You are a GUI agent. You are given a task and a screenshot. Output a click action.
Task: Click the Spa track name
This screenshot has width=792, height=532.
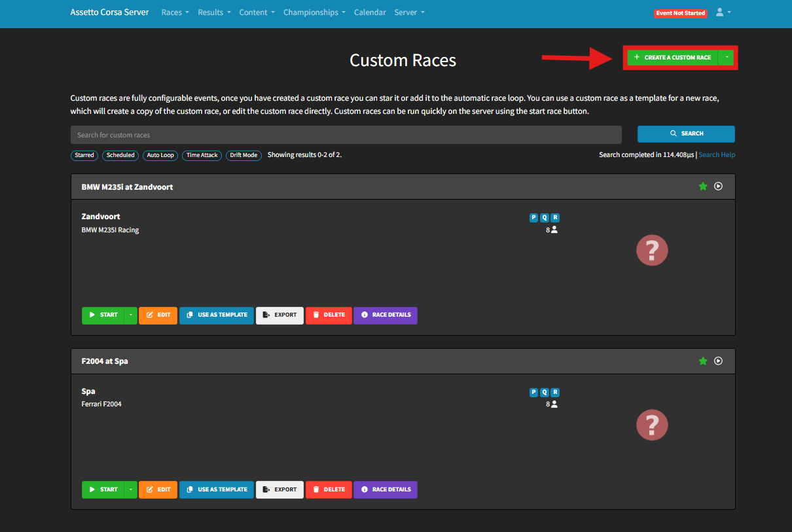pyautogui.click(x=88, y=391)
